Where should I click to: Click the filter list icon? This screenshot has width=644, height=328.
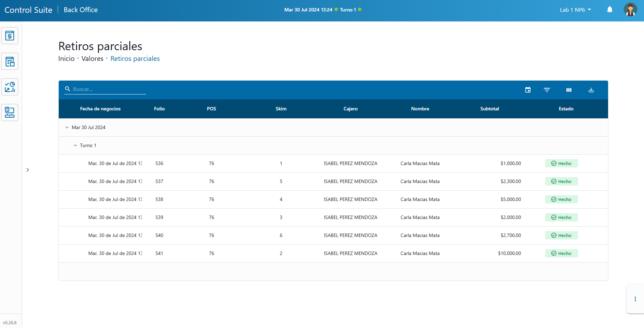click(x=547, y=90)
